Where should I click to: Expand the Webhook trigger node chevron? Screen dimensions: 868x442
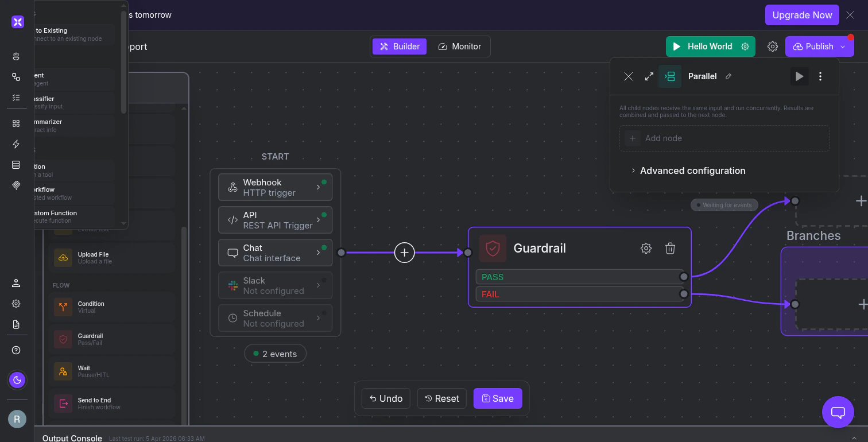click(x=318, y=187)
